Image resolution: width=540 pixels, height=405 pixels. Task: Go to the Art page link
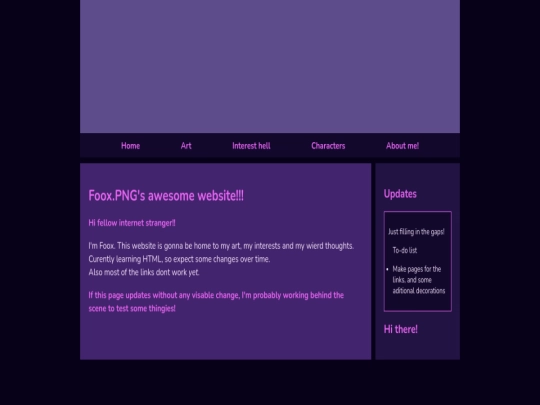click(x=186, y=146)
